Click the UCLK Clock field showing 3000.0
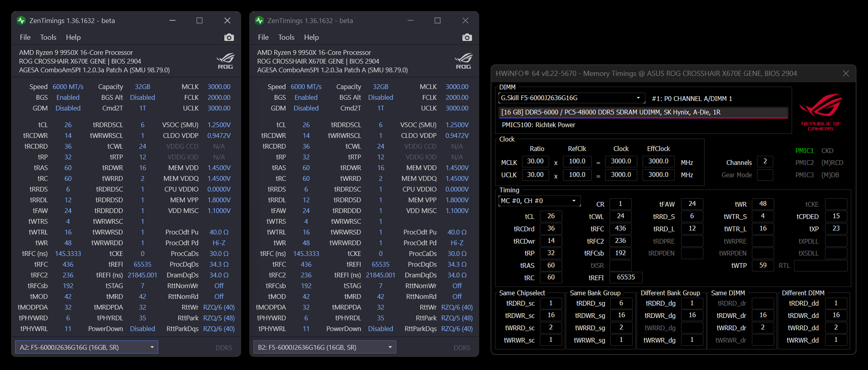This screenshot has width=868, height=370. point(621,175)
